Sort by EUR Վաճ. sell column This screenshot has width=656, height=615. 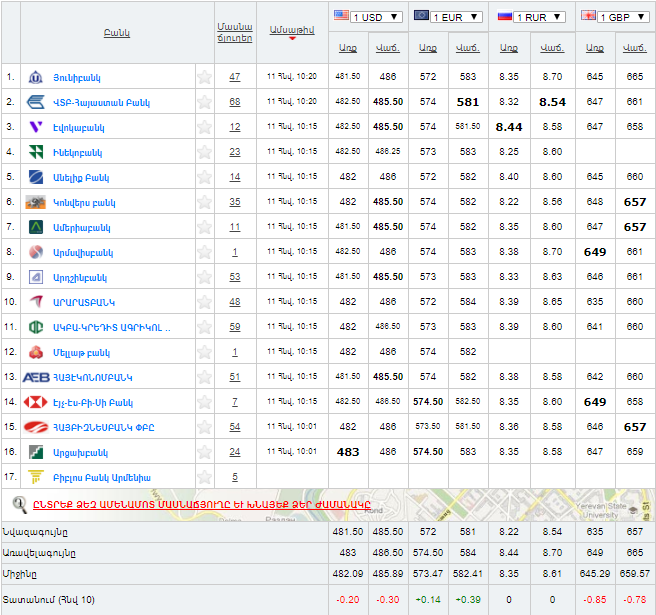[468, 48]
